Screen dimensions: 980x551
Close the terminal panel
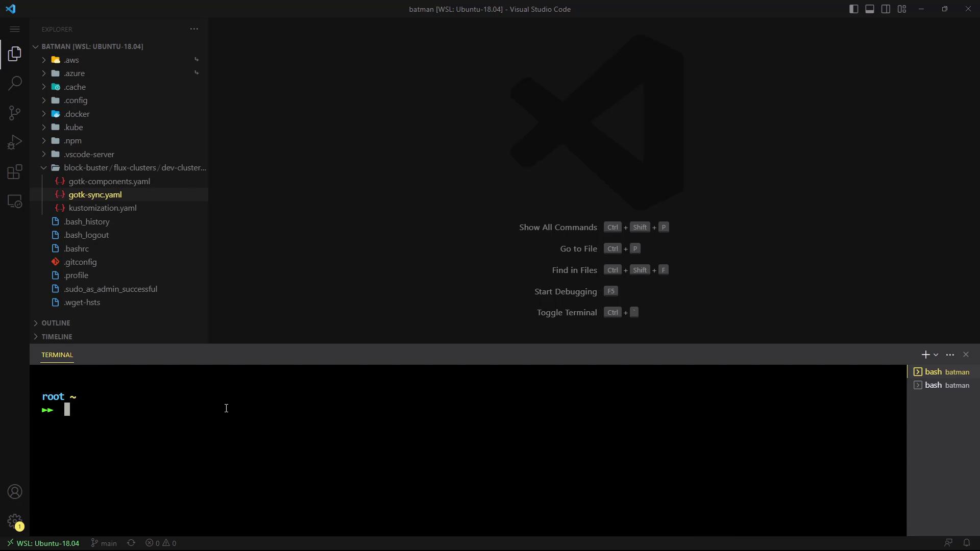click(x=966, y=355)
